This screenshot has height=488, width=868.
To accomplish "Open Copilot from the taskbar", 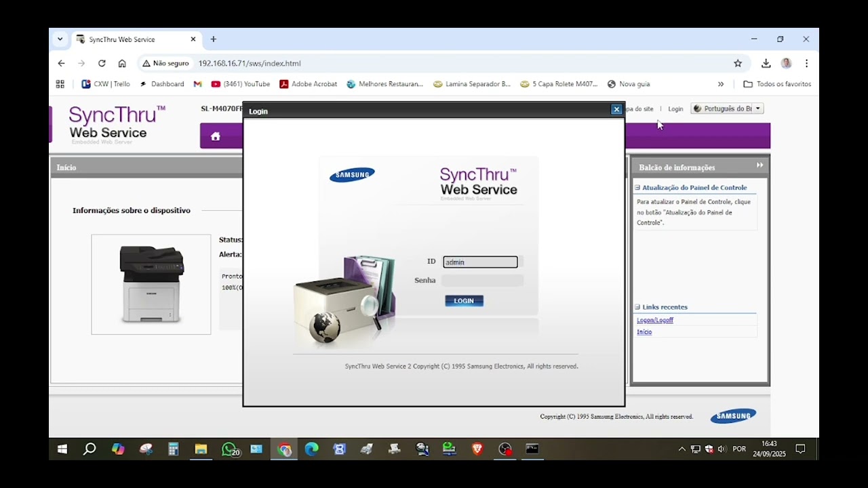I will click(118, 449).
